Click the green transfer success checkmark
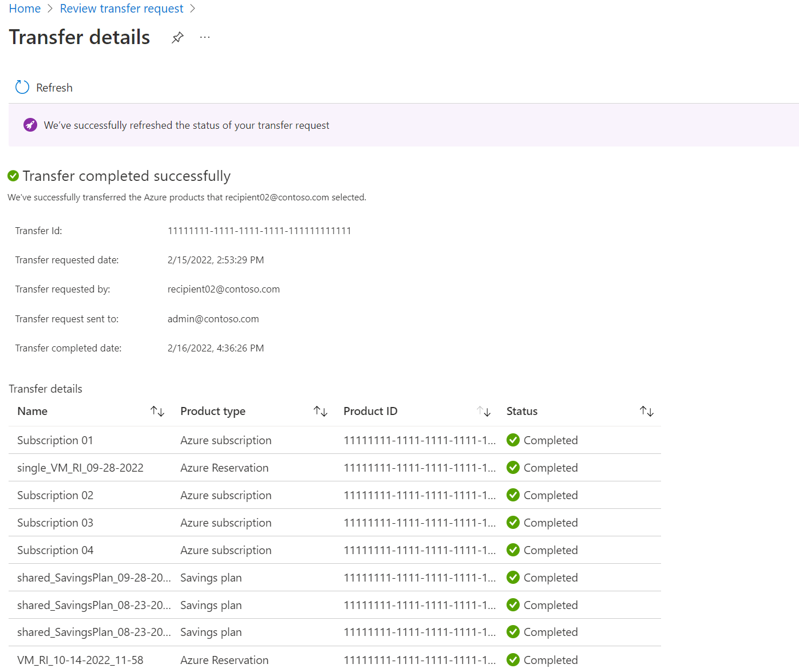 coord(13,176)
